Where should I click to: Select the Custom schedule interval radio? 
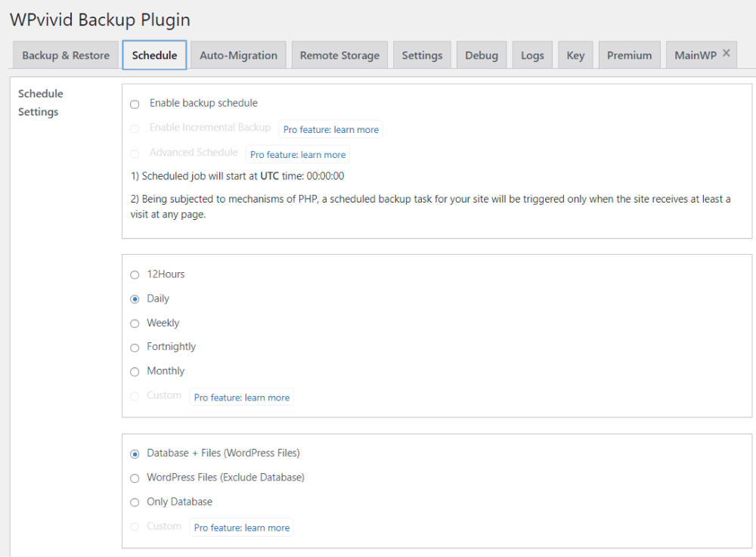coord(135,396)
